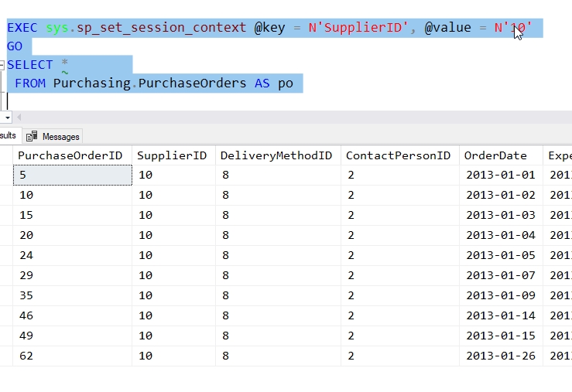572x392 pixels.
Task: Switch to the Results tab
Action: point(8,136)
